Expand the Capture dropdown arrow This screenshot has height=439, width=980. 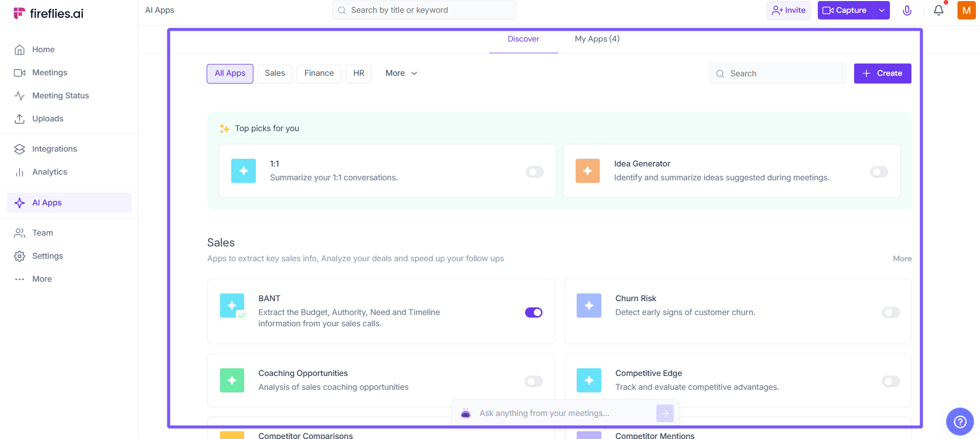[882, 10]
